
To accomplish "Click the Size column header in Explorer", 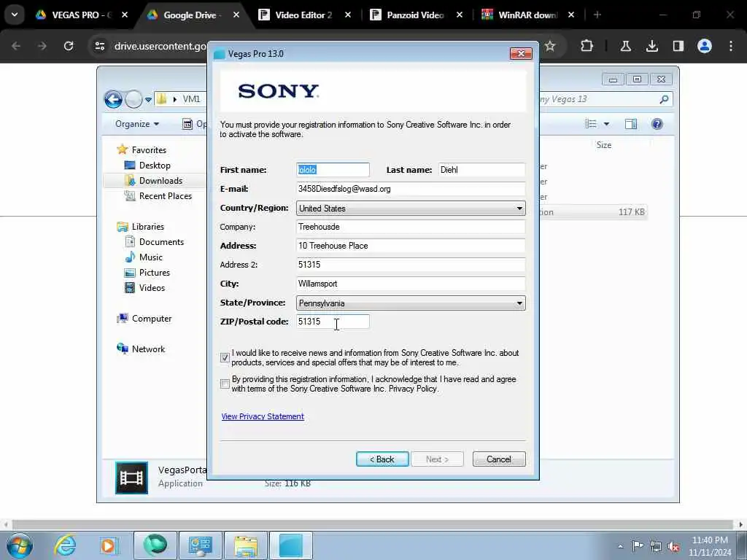I will coord(603,145).
